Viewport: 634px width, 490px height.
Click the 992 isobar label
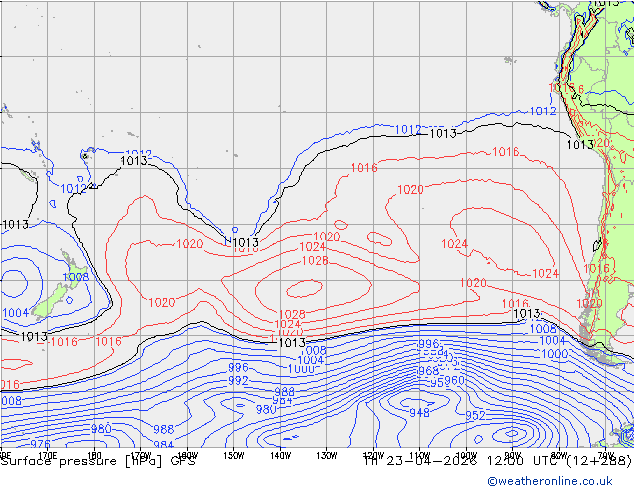pos(238,380)
